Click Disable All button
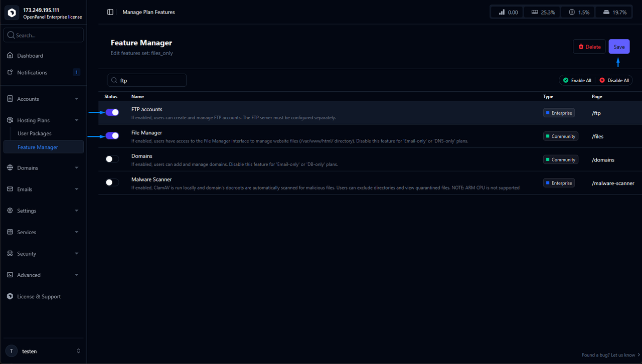642x364 pixels. pyautogui.click(x=614, y=80)
